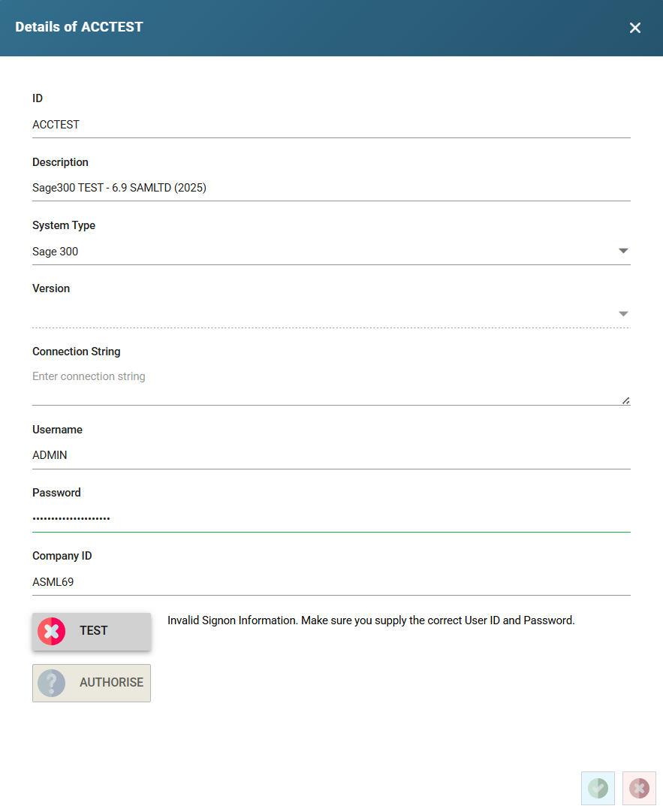Click the Connection String resize handle
This screenshot has width=663, height=812.
(626, 400)
